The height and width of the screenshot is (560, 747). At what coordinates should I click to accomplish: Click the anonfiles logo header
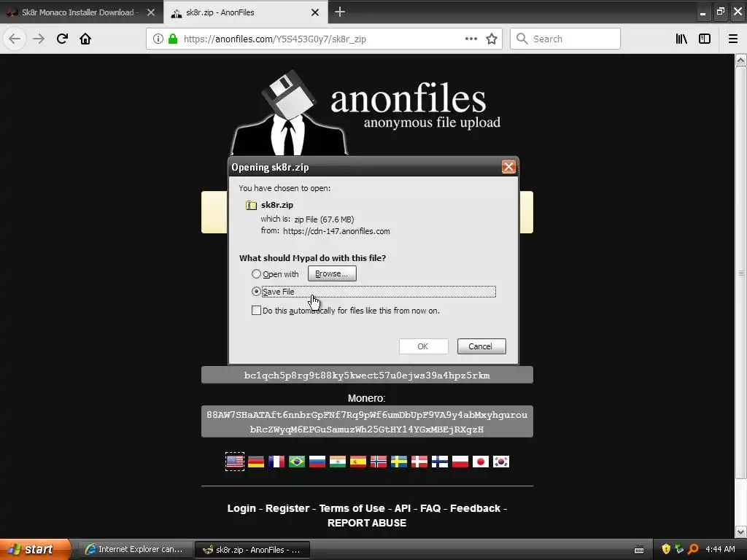[366, 112]
